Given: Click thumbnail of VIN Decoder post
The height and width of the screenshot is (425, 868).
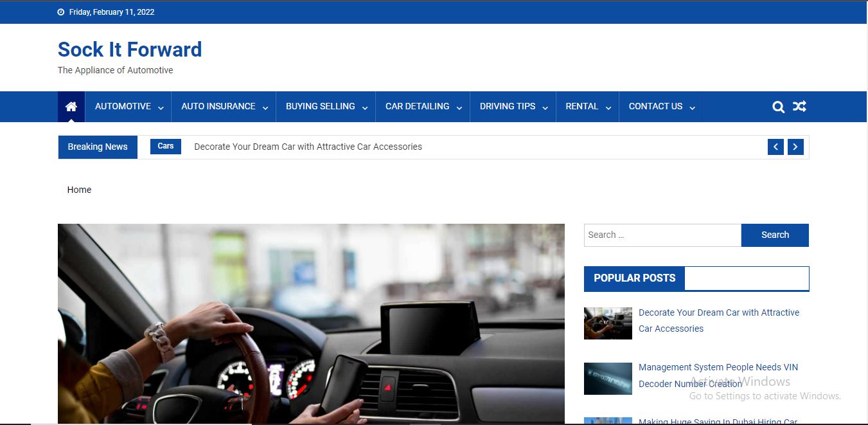Looking at the screenshot, I should tap(608, 379).
